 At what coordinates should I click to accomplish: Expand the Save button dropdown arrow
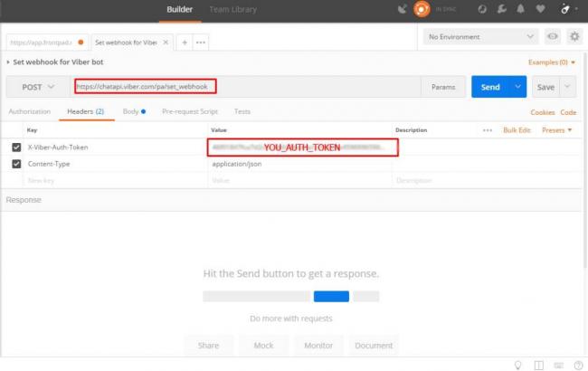point(567,87)
